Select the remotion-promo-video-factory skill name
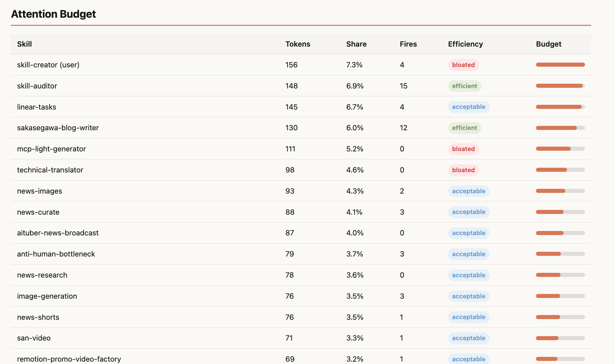Viewport: 615px width, 364px height. click(69, 359)
